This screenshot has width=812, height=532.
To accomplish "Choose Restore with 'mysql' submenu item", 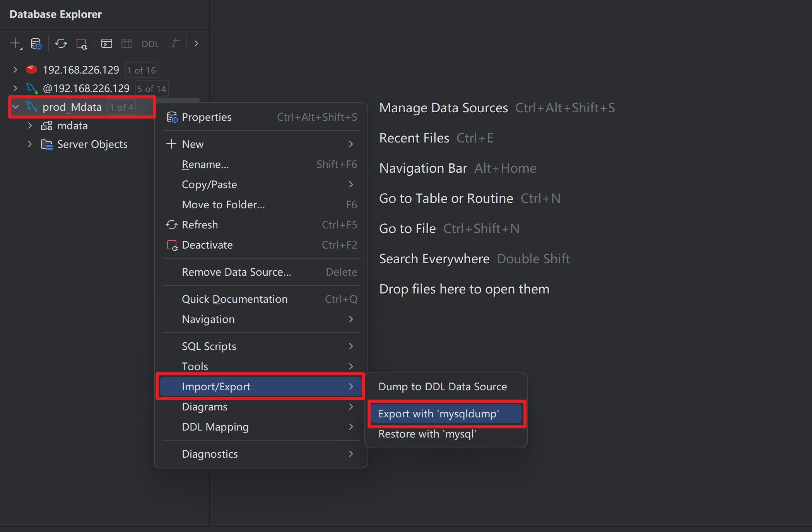I will [x=427, y=434].
